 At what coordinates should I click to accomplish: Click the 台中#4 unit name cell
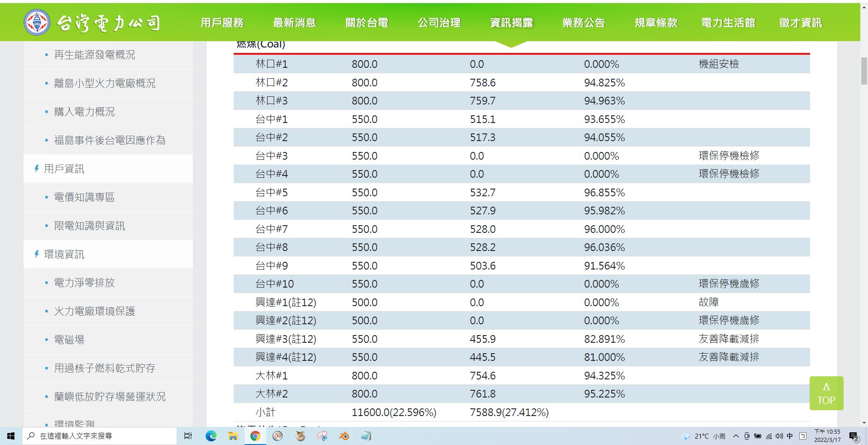click(271, 174)
